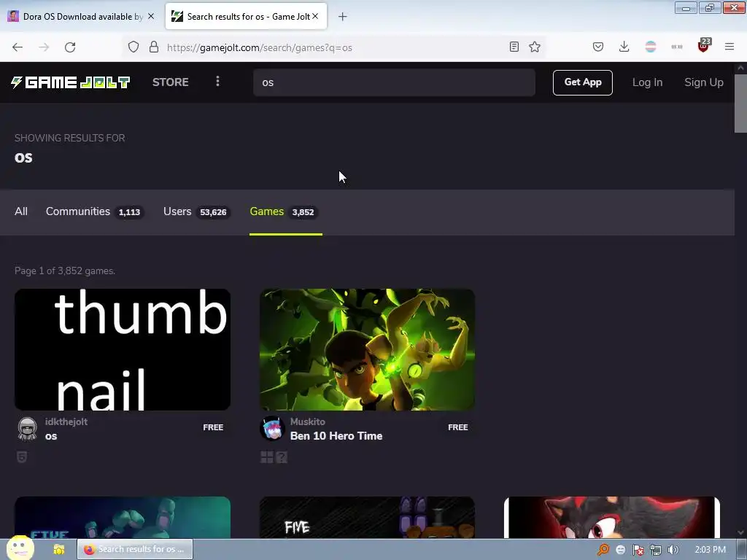Viewport: 747px width, 560px height.
Task: Click the magnifier icon in system tray
Action: coord(603,550)
